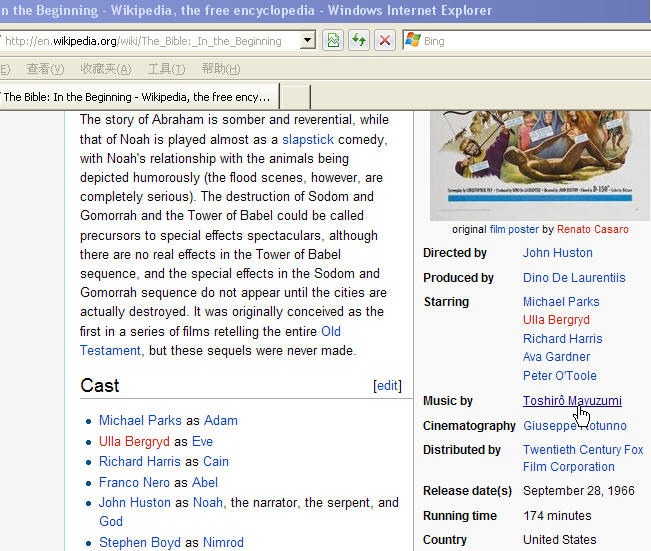This screenshot has height=551, width=651.
Task: Open the Adam character link
Action: (x=220, y=421)
